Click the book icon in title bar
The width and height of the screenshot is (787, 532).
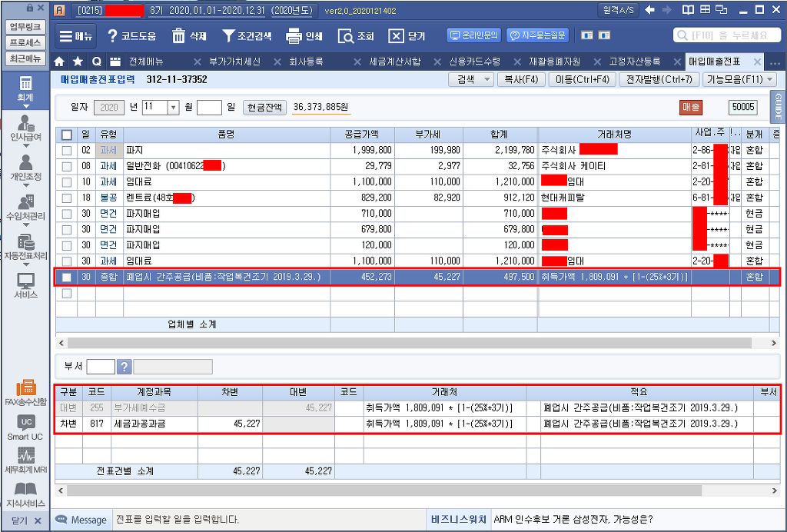click(x=688, y=10)
